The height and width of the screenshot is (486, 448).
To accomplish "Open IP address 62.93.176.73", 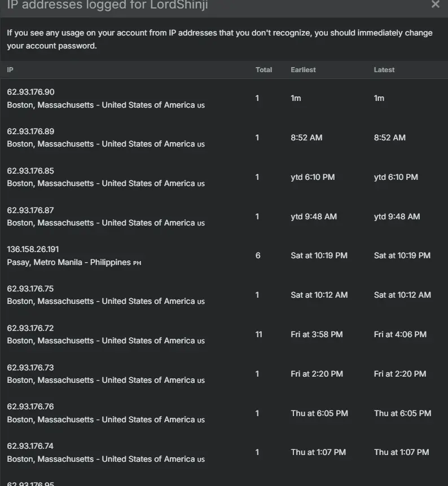I will click(30, 368).
